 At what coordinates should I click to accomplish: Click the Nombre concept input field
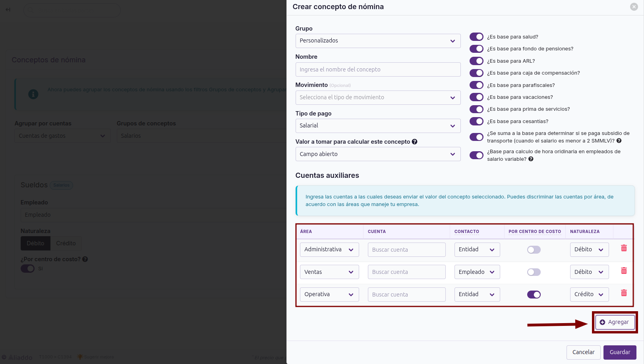click(x=378, y=69)
